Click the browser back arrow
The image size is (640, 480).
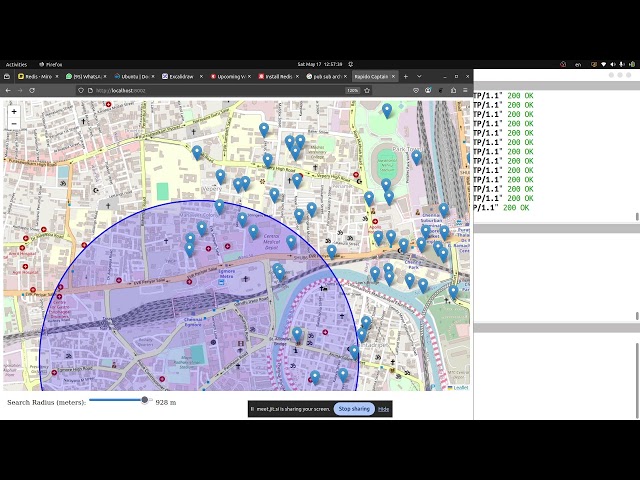pyautogui.click(x=9, y=90)
